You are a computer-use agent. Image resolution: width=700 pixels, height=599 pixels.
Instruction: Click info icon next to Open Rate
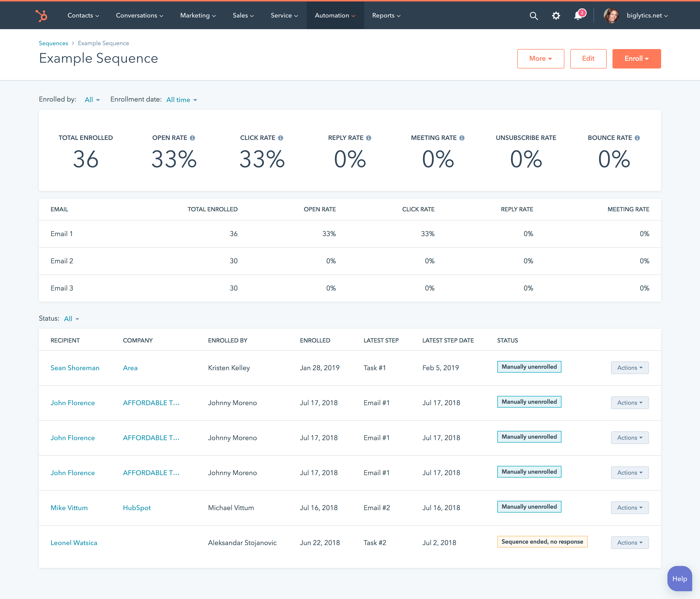192,138
